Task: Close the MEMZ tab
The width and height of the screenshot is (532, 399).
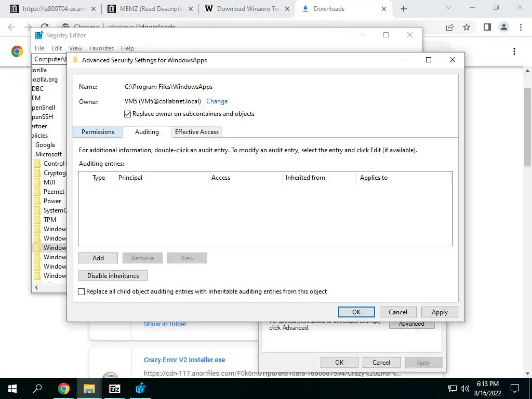Action: (x=191, y=9)
